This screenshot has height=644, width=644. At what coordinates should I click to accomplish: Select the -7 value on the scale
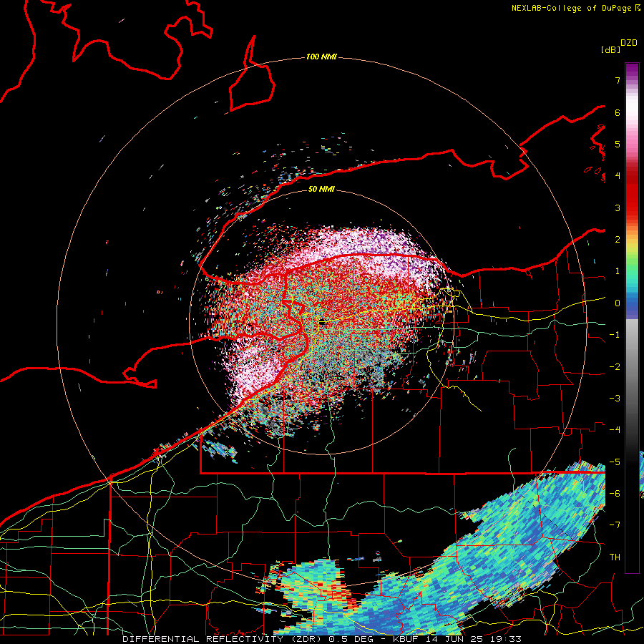[615, 525]
